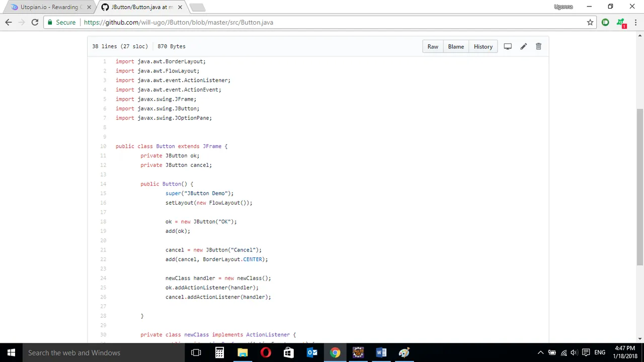The width and height of the screenshot is (644, 362).
Task: Open the app between Chrome and Word
Action: pos(358,352)
